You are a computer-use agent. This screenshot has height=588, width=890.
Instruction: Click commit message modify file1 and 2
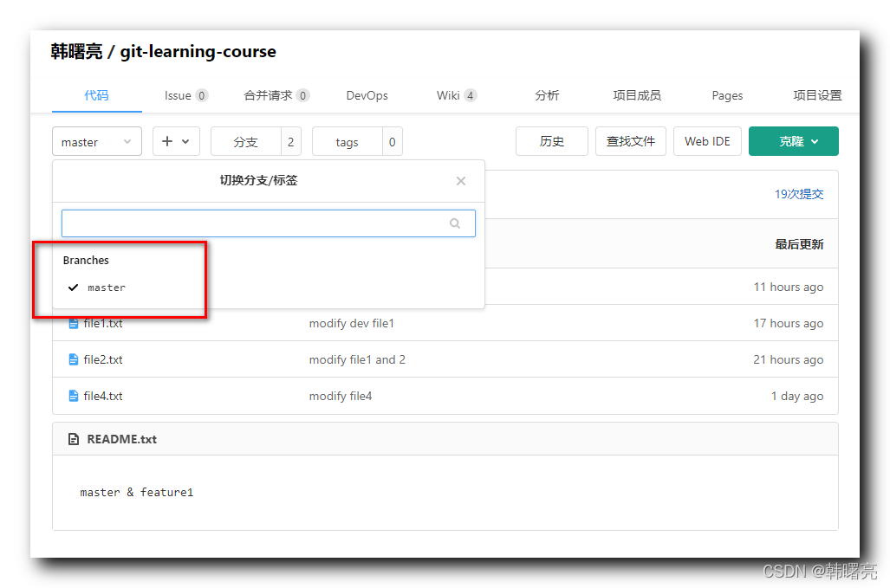click(x=357, y=359)
